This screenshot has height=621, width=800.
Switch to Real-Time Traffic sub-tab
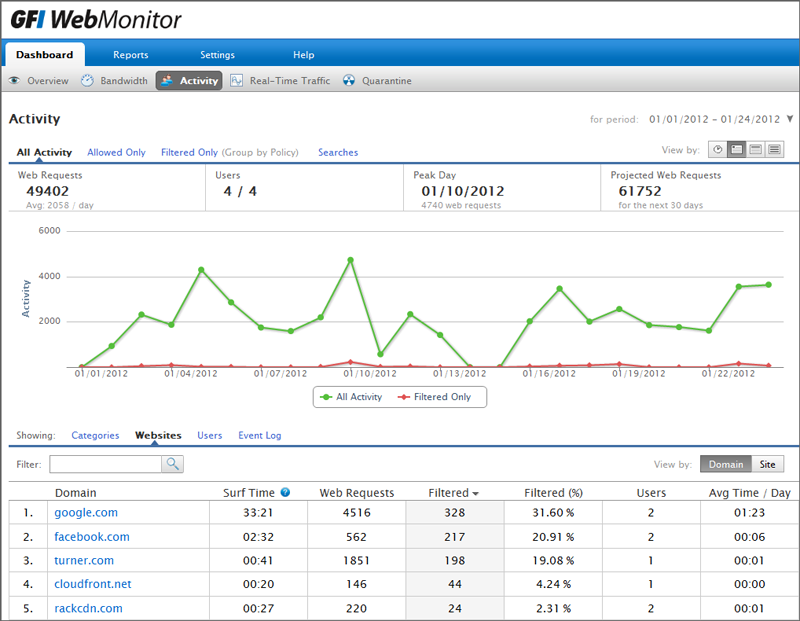pos(290,81)
